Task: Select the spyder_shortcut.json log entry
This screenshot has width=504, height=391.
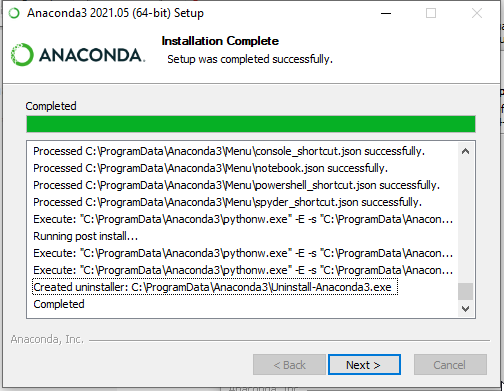Action: [x=228, y=202]
